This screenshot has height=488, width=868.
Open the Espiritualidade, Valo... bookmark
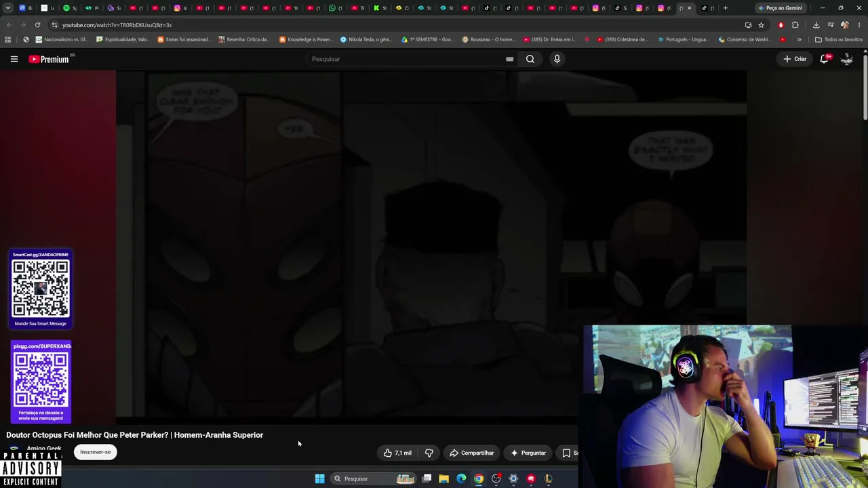123,39
